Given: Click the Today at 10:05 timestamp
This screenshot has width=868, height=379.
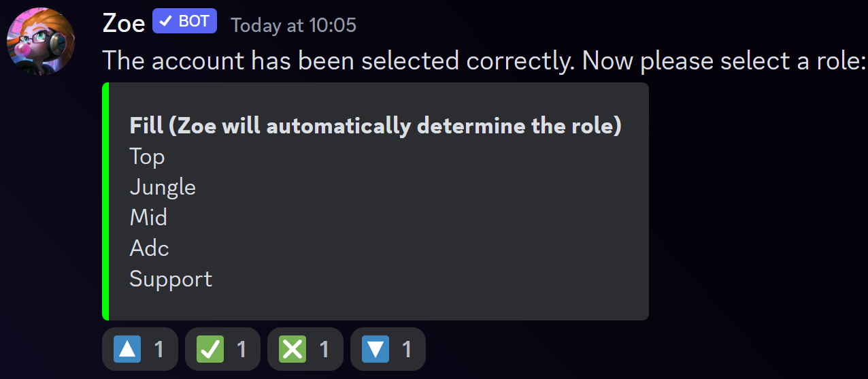Looking at the screenshot, I should pyautogui.click(x=294, y=25).
